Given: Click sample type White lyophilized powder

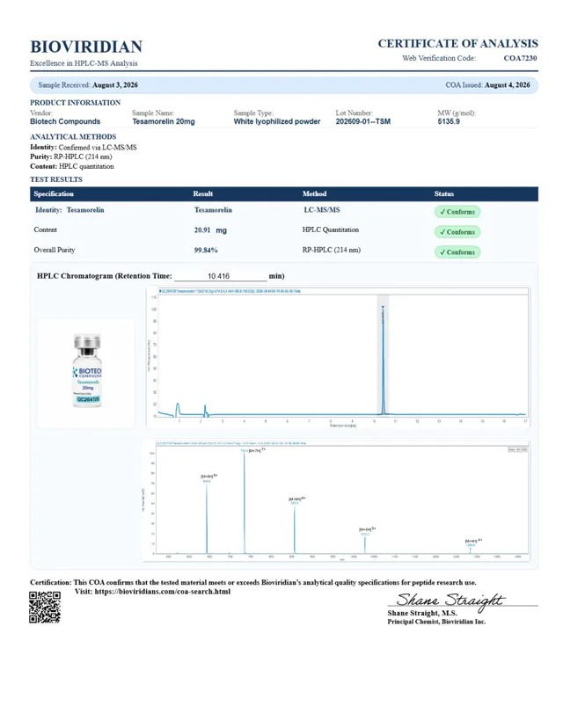Looking at the screenshot, I should click(277, 121).
